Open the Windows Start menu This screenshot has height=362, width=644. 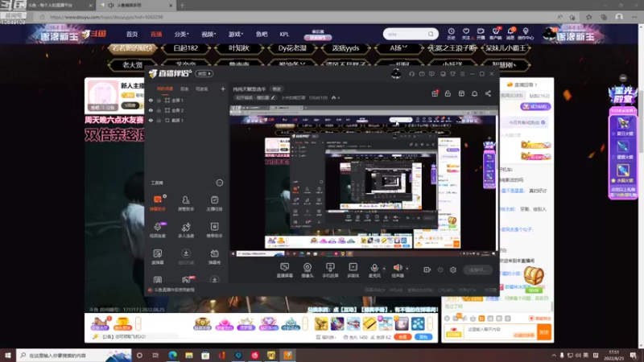[x=8, y=355]
